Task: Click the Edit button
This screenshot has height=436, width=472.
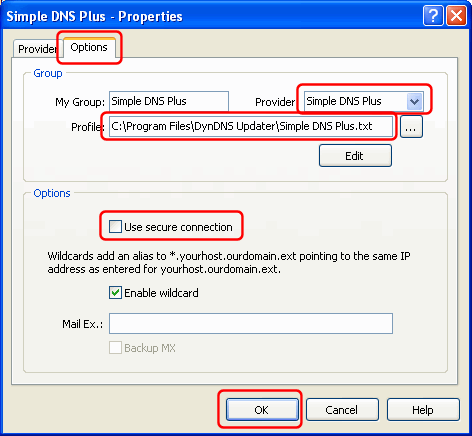Action: coord(355,156)
